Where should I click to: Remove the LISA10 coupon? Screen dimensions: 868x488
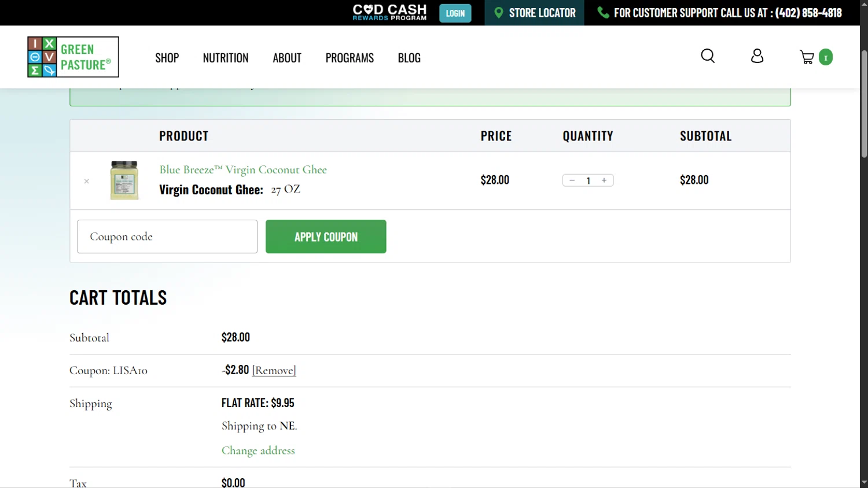click(274, 370)
